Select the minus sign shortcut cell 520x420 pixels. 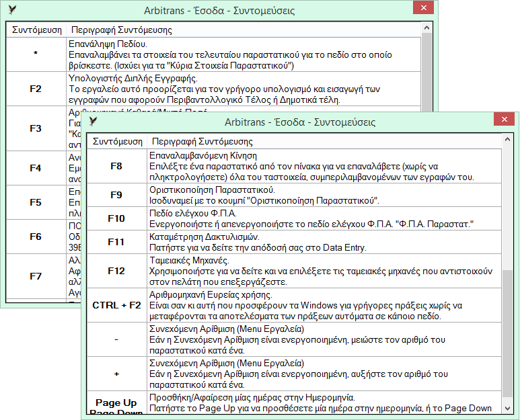(117, 339)
